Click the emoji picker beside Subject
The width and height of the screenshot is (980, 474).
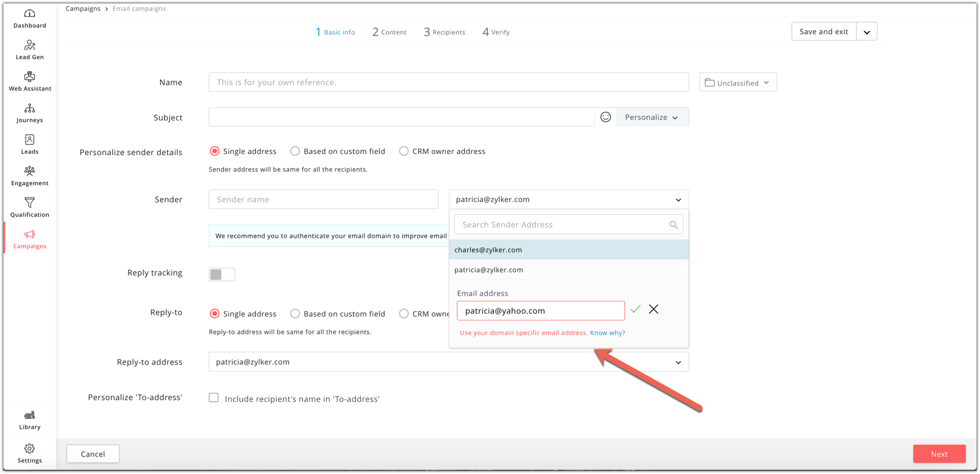pos(605,117)
